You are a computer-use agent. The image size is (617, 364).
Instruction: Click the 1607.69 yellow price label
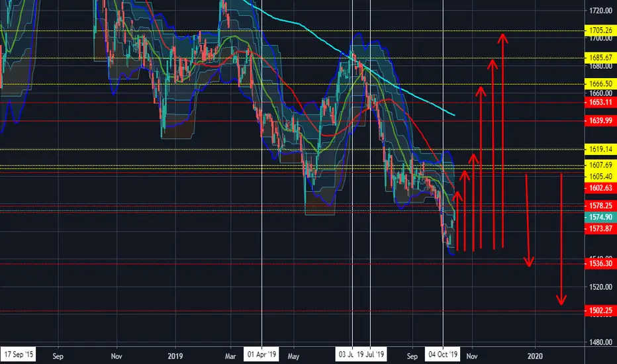click(600, 165)
